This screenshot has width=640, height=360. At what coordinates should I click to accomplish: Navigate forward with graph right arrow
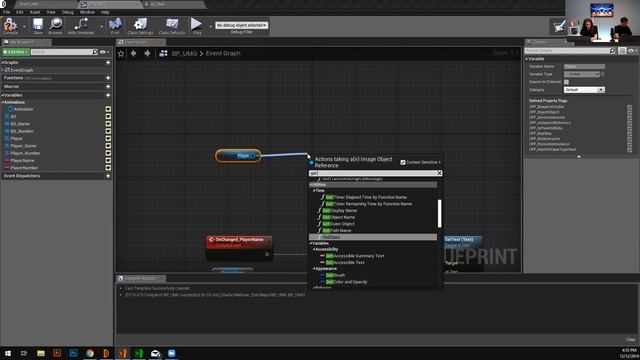147,53
